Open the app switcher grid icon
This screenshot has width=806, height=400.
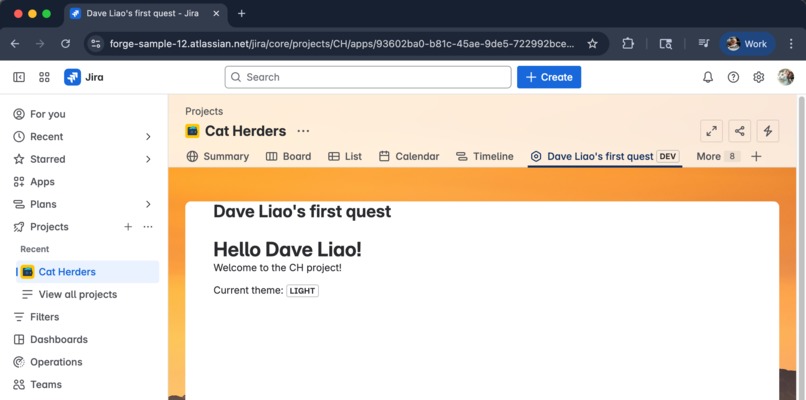tap(44, 77)
